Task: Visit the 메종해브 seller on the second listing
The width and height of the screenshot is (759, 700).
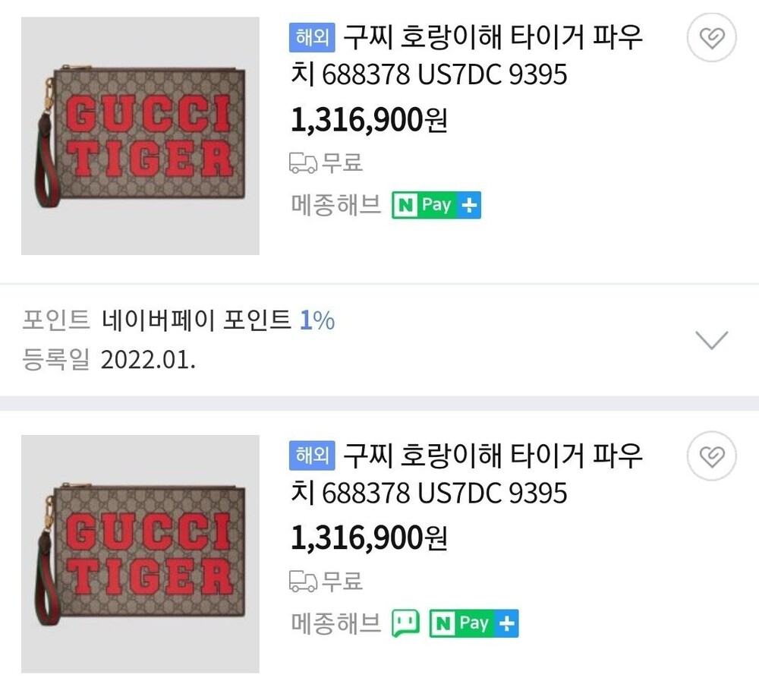Action: (x=335, y=624)
